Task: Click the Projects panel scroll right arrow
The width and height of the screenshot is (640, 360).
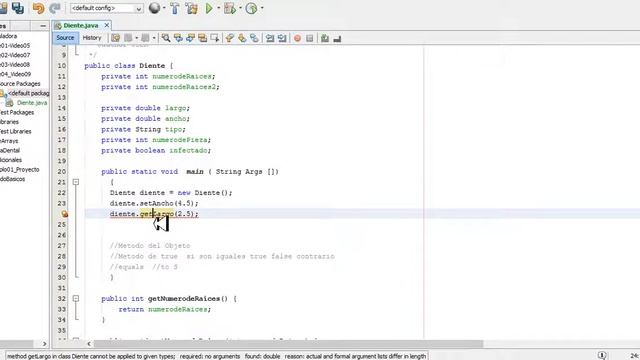Action: tap(44, 344)
